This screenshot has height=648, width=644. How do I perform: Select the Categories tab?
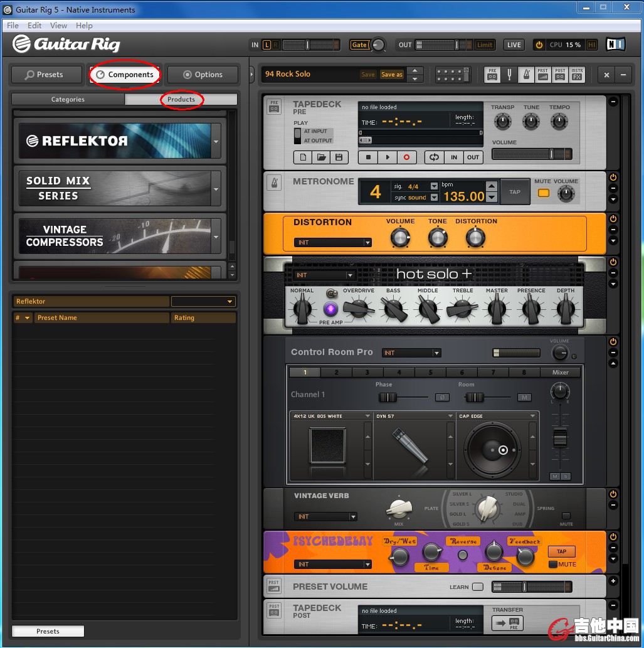68,100
